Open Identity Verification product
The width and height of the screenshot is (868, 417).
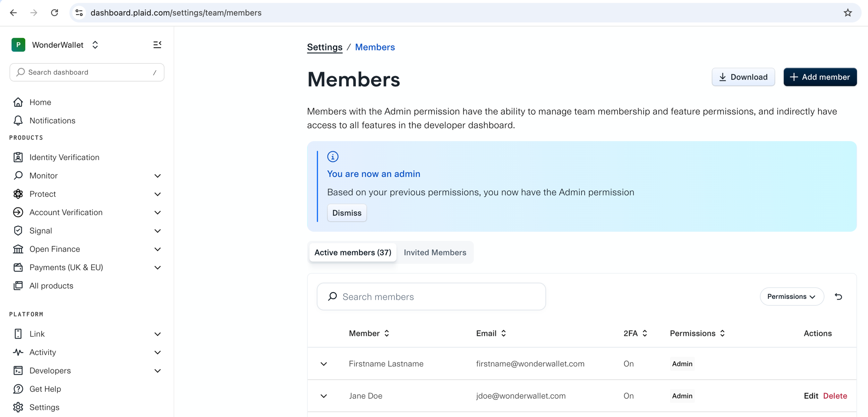tap(64, 157)
